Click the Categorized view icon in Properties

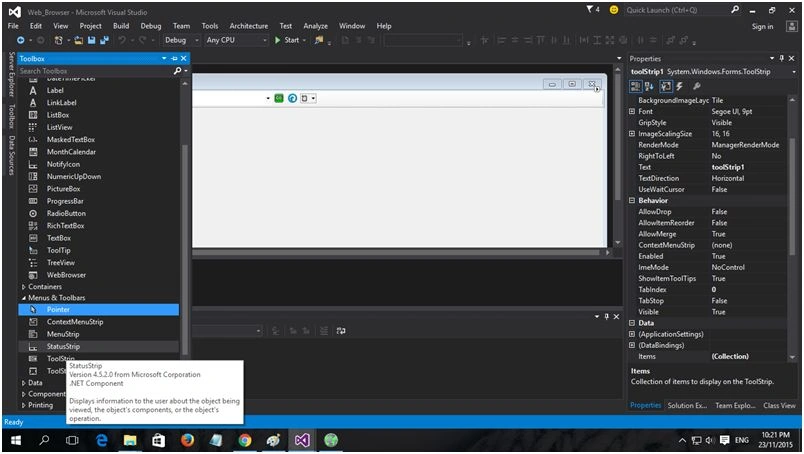(635, 86)
